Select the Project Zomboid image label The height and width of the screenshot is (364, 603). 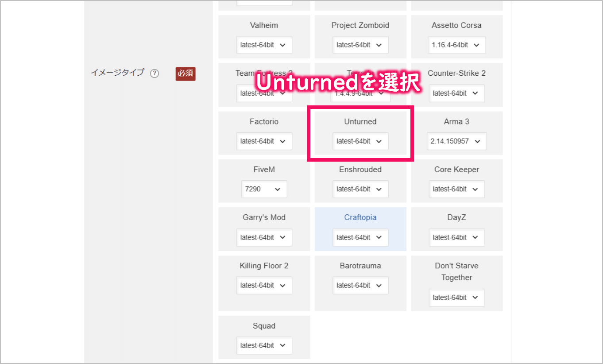click(360, 25)
